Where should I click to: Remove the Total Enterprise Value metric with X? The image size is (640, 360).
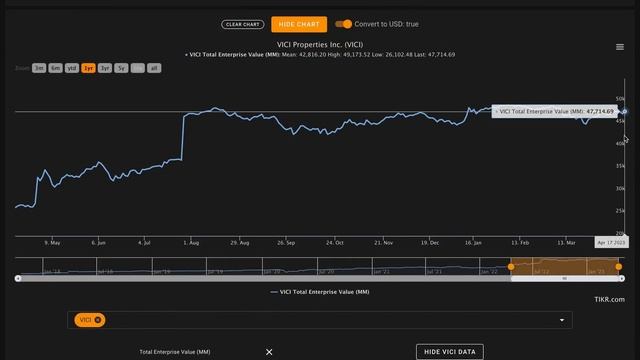pyautogui.click(x=269, y=352)
